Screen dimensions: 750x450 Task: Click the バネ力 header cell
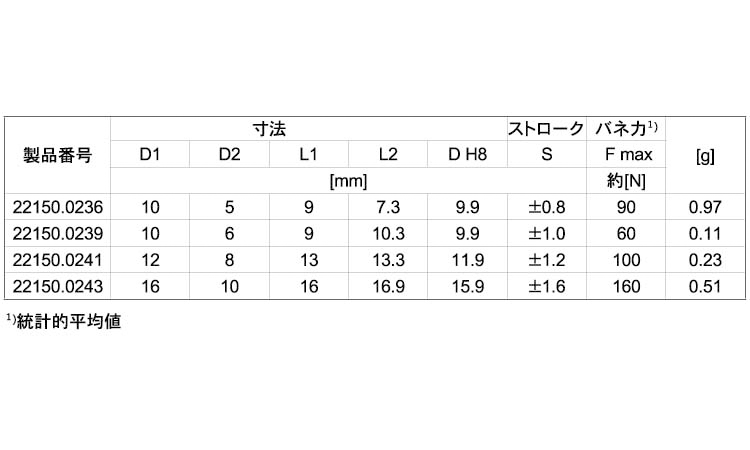pyautogui.click(x=626, y=129)
